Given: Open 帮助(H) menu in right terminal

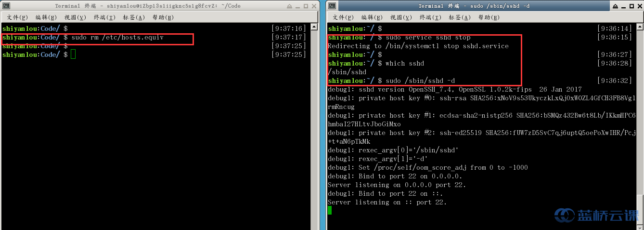Looking at the screenshot, I should click(489, 17).
